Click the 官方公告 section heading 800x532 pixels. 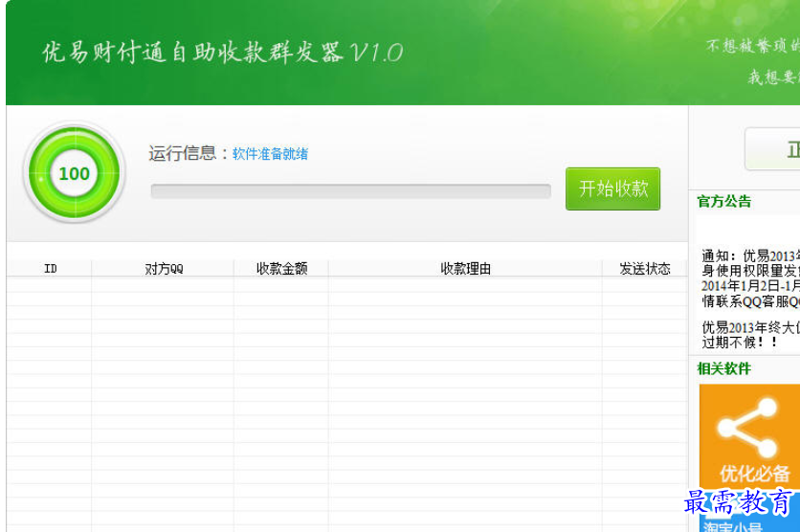pos(724,202)
